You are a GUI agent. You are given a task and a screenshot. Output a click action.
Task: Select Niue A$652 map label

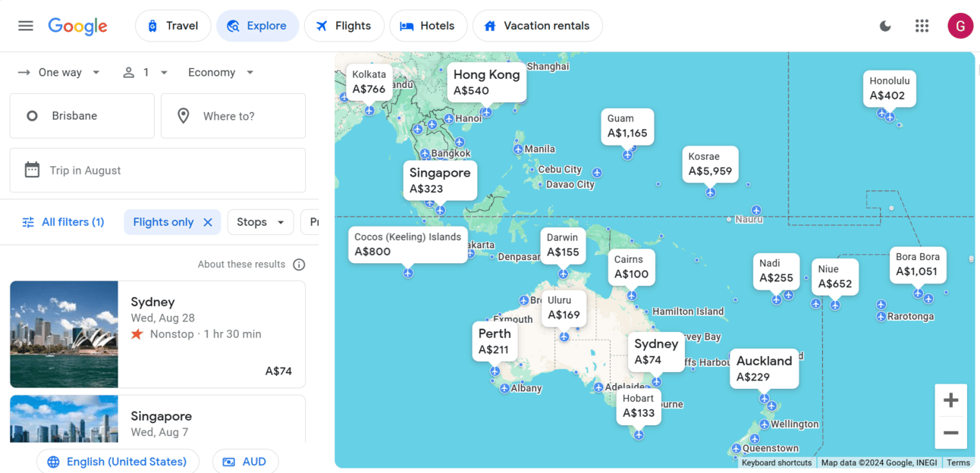click(835, 277)
